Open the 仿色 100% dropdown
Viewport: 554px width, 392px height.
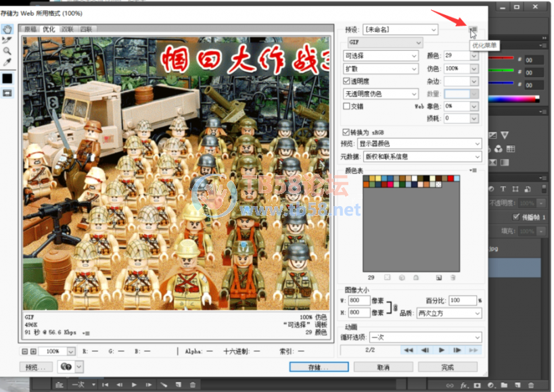click(474, 68)
